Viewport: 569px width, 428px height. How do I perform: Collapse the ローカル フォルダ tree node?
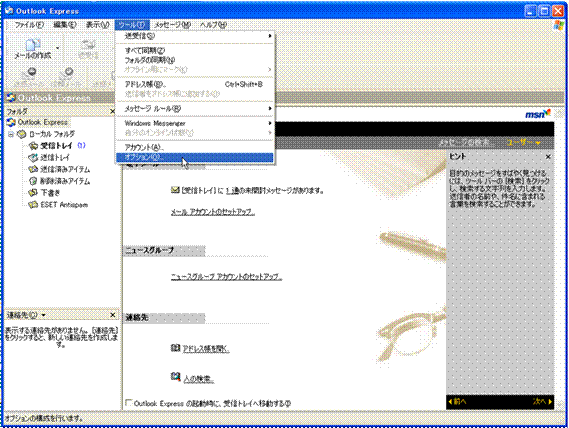click(11, 134)
